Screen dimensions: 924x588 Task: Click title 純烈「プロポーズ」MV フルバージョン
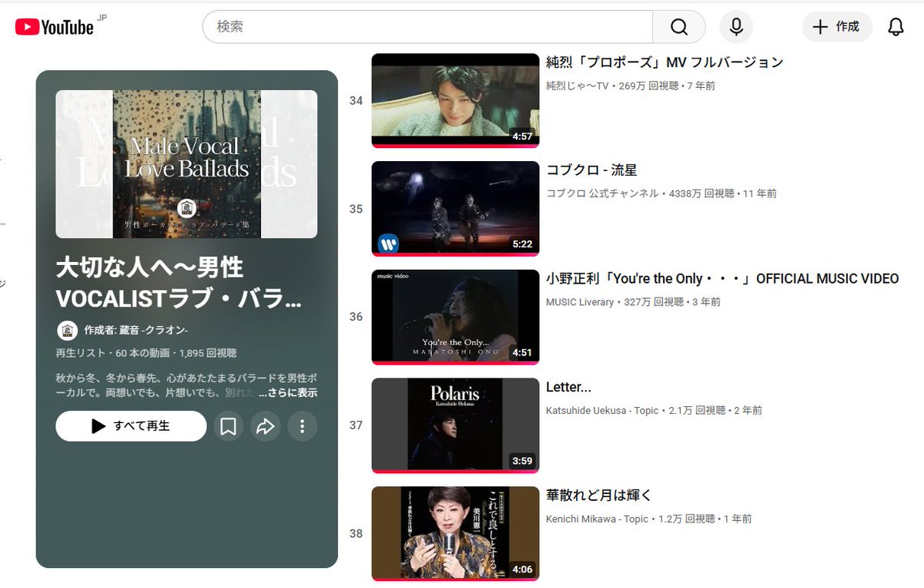[665, 62]
